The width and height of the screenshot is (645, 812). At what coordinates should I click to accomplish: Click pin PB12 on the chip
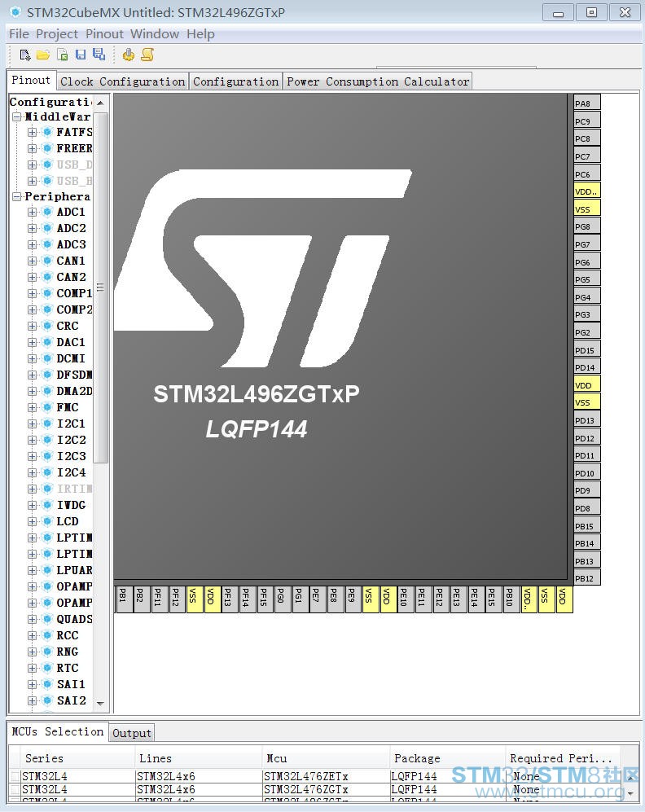pyautogui.click(x=587, y=578)
